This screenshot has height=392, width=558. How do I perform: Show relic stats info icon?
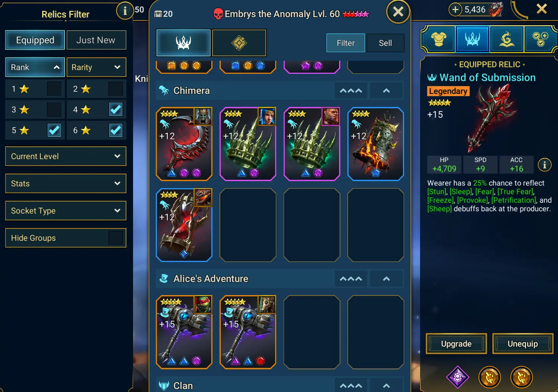pyautogui.click(x=545, y=164)
